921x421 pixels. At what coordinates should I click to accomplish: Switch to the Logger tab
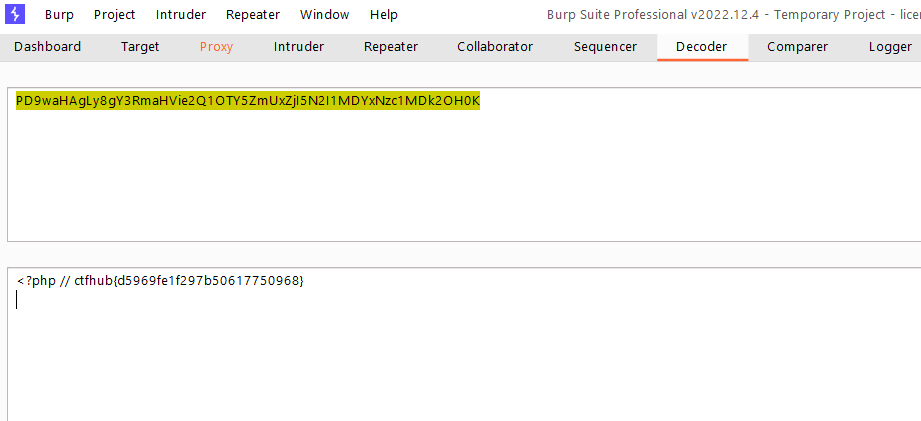(x=890, y=47)
